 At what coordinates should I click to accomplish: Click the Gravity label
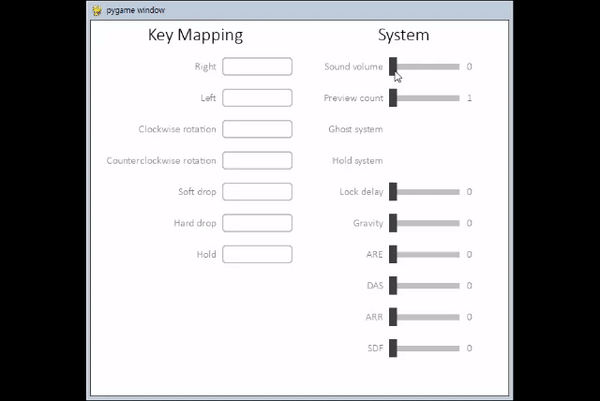tap(368, 223)
